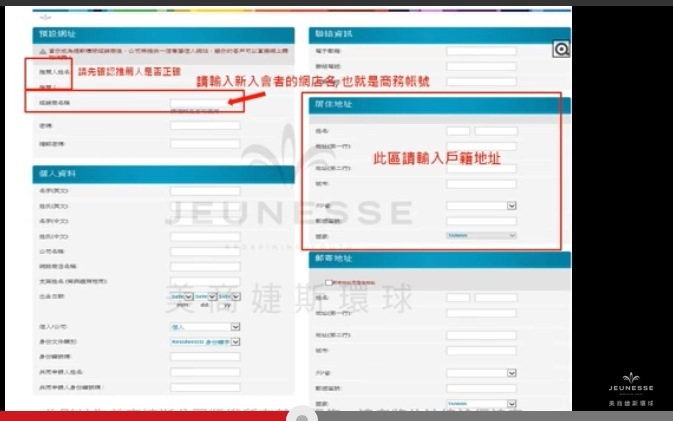Open the state dropdown in 居住地址 section
Screen dimensions: 673x421
481,206
